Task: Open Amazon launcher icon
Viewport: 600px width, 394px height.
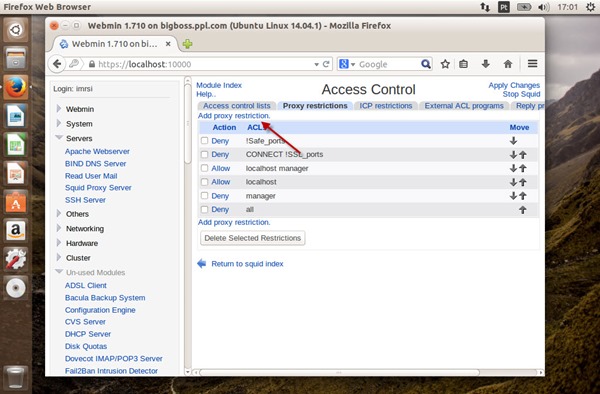Action: pos(16,230)
